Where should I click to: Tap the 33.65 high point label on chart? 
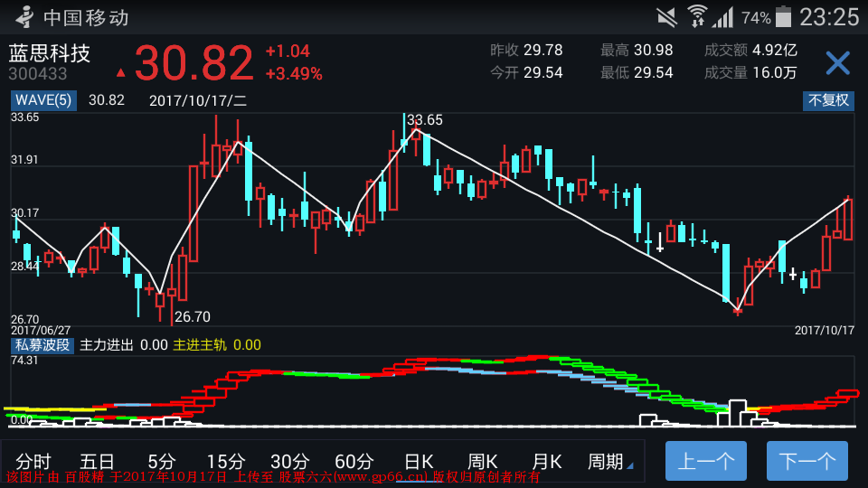[425, 120]
